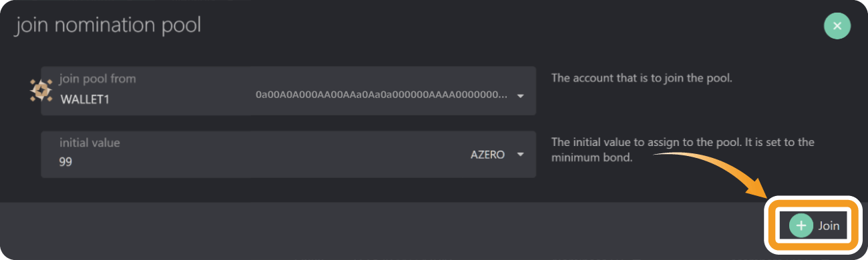
Task: Expand the join pool from dropdown
Action: pos(288,91)
